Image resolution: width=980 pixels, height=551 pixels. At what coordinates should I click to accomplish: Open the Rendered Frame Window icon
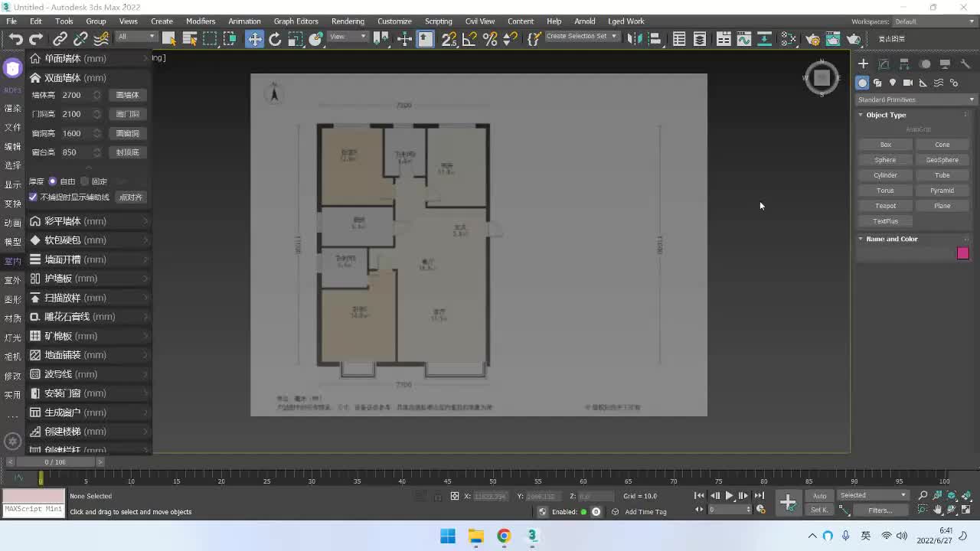pos(833,39)
